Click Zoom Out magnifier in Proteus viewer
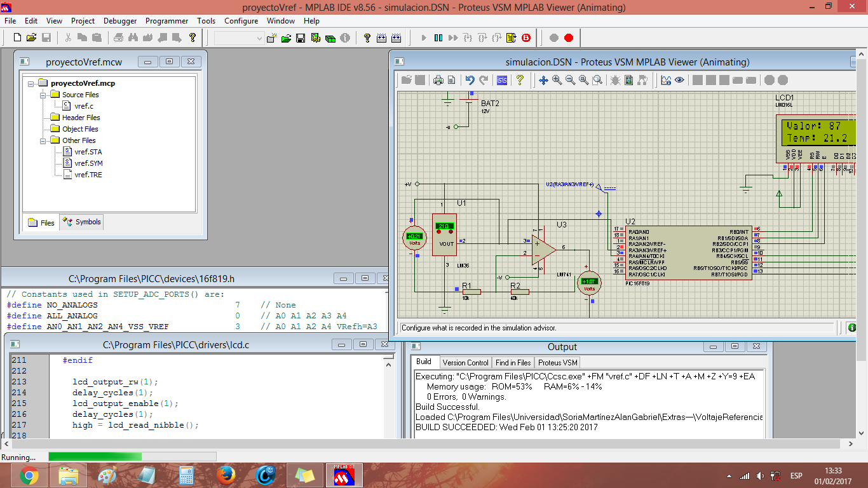The height and width of the screenshot is (488, 868). point(570,80)
